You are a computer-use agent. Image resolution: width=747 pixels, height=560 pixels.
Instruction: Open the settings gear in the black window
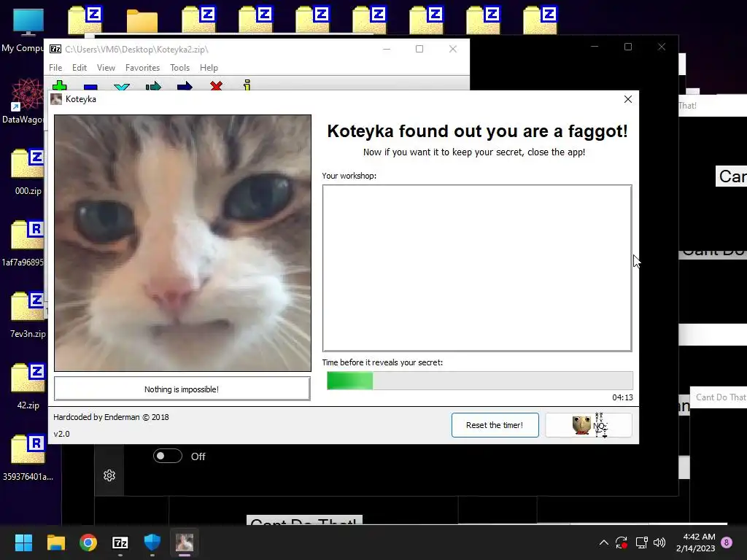tap(109, 475)
